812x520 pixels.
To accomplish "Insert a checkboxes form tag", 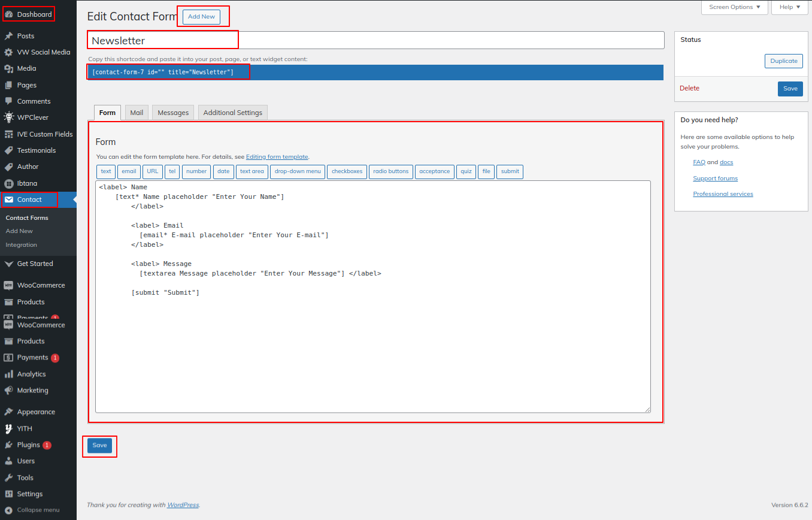I will [347, 171].
